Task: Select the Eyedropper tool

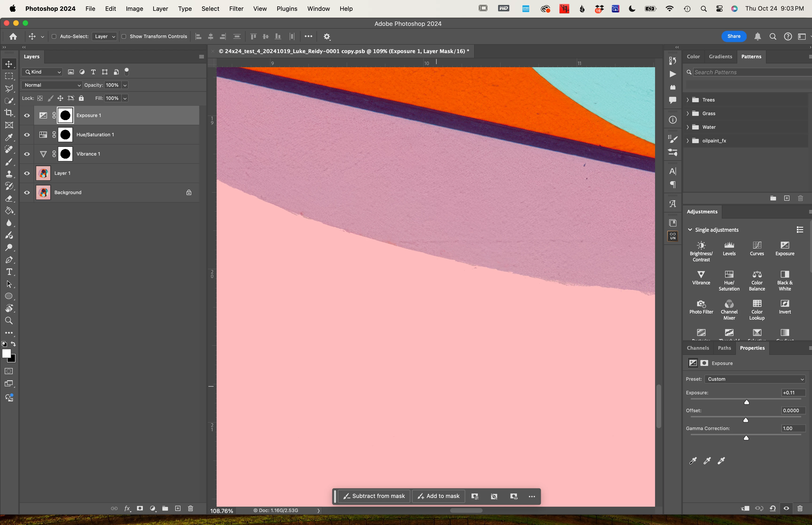Action: [9, 137]
